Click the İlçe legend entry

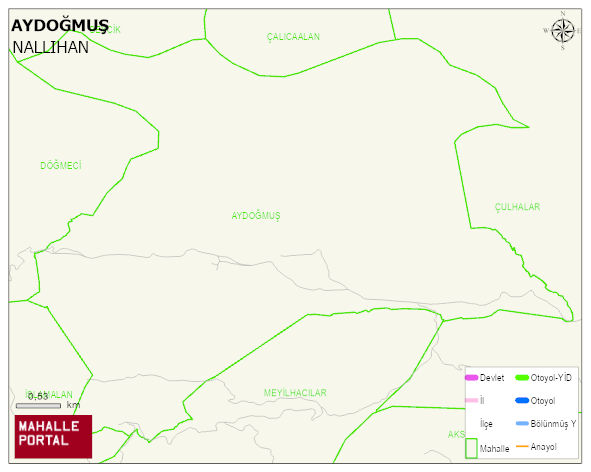pyautogui.click(x=486, y=424)
